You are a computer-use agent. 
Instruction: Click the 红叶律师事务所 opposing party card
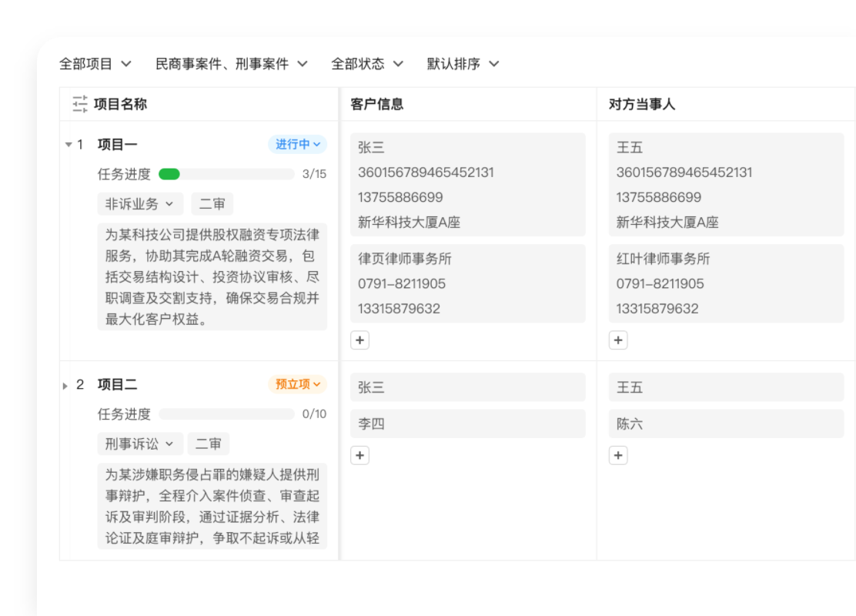click(726, 283)
